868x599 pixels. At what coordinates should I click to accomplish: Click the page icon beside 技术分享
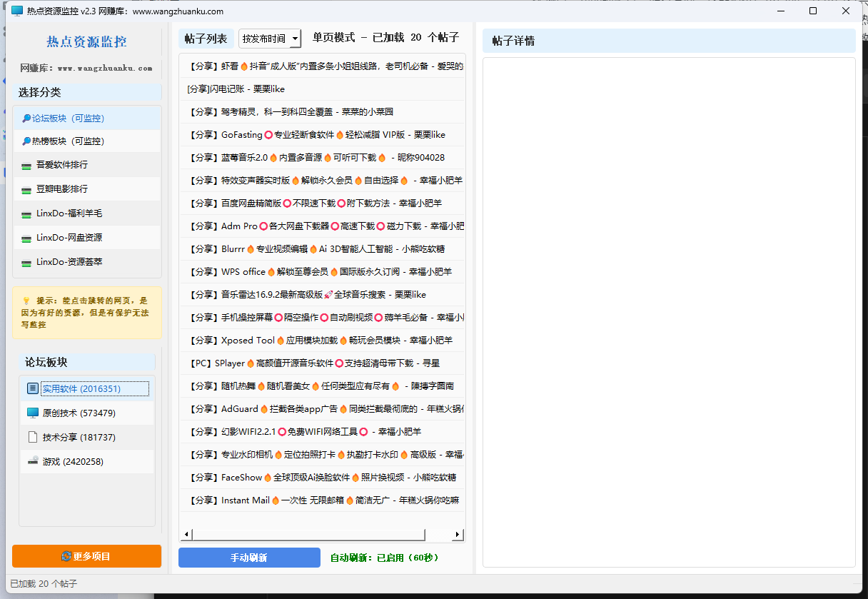[x=32, y=437]
